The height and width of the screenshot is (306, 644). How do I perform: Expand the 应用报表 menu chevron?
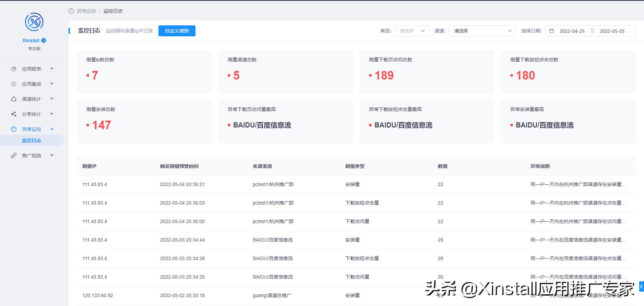(x=52, y=69)
